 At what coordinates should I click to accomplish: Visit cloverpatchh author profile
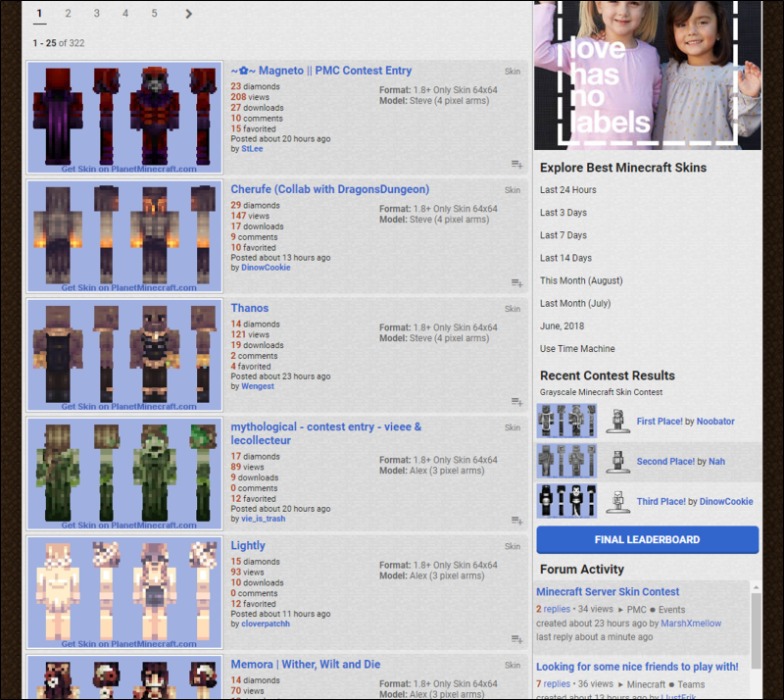[266, 624]
